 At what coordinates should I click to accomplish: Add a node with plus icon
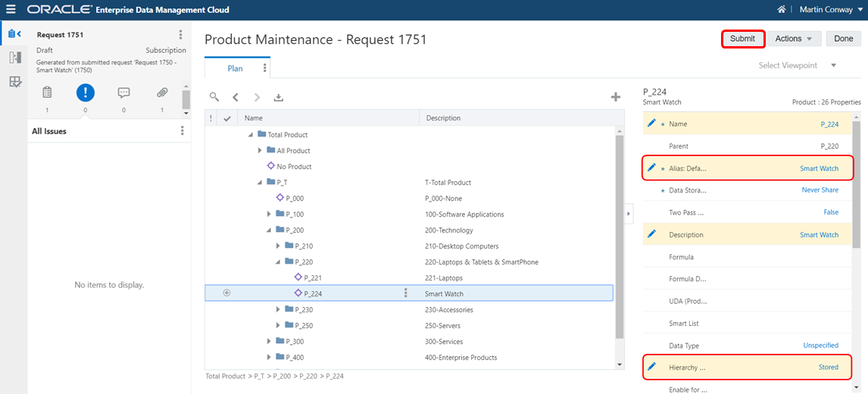(615, 97)
